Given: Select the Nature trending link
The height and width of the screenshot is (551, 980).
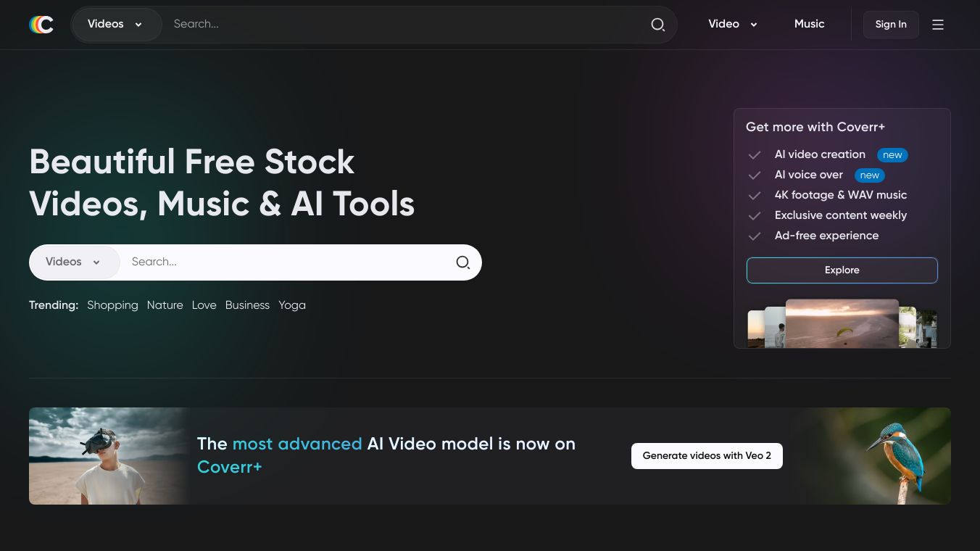Looking at the screenshot, I should pos(165,305).
